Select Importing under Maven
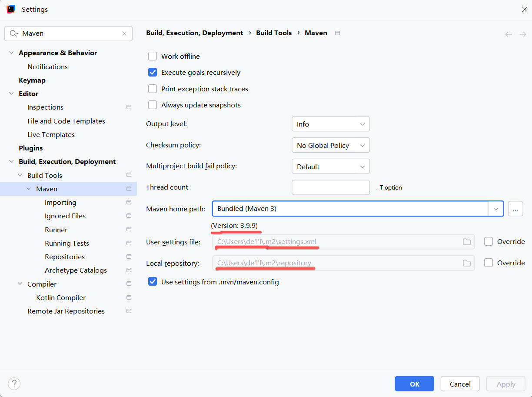The image size is (532, 397). 60,202
